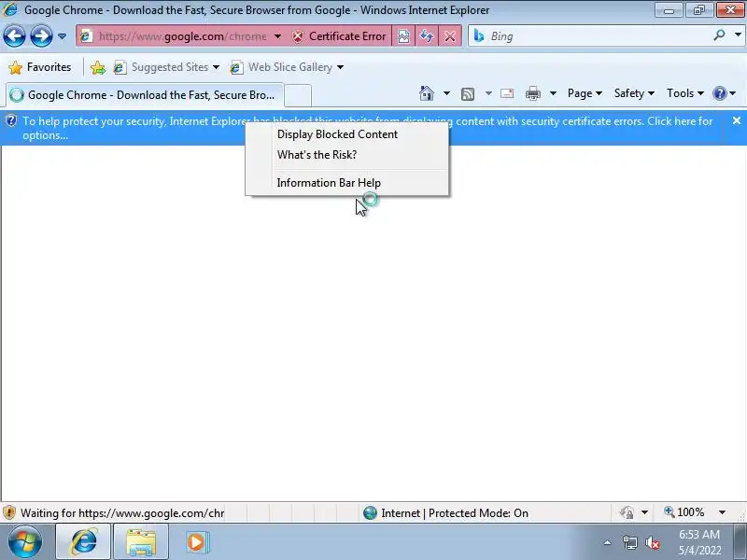Click the 100% zoom level button
This screenshot has width=747, height=560.
[x=684, y=512]
